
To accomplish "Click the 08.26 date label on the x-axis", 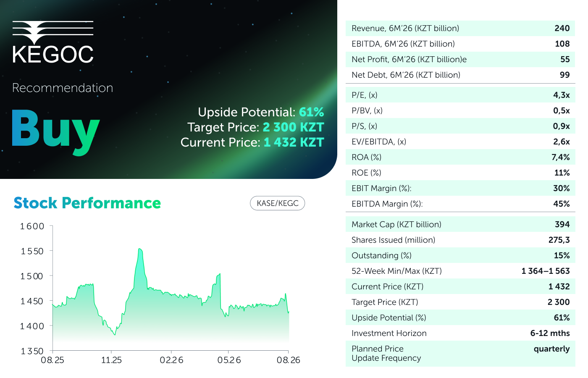I will click(288, 360).
